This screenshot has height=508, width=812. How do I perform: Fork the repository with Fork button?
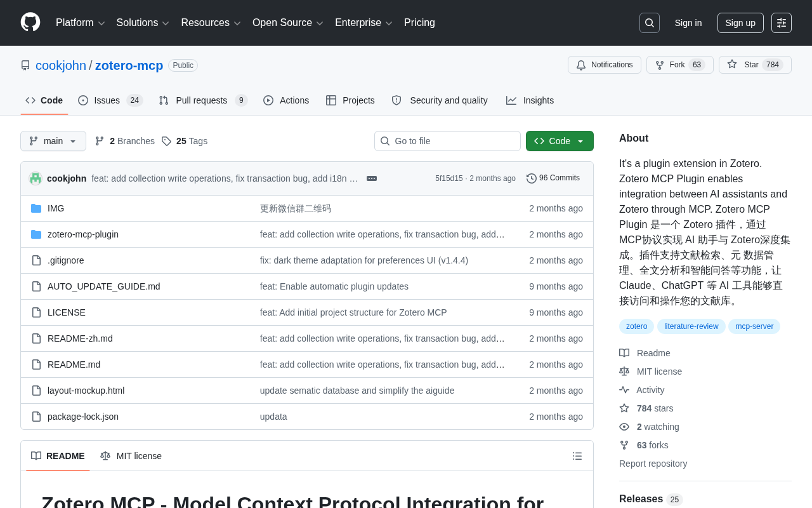tap(680, 65)
